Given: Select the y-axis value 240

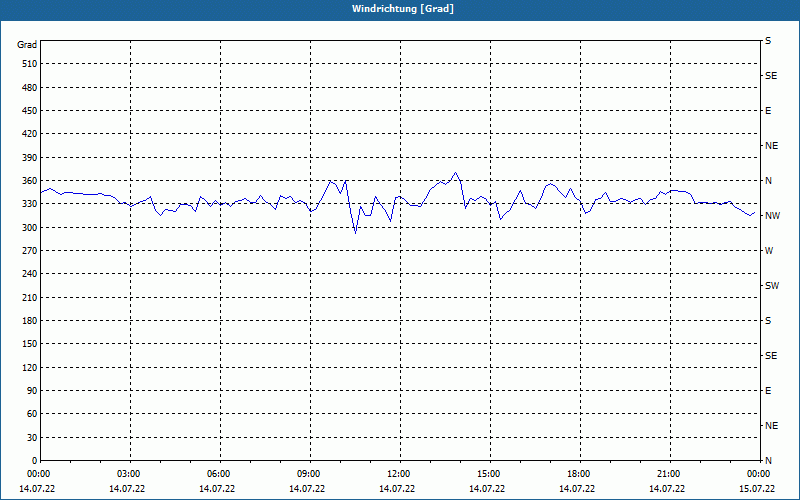Looking at the screenshot, I should [x=30, y=273].
